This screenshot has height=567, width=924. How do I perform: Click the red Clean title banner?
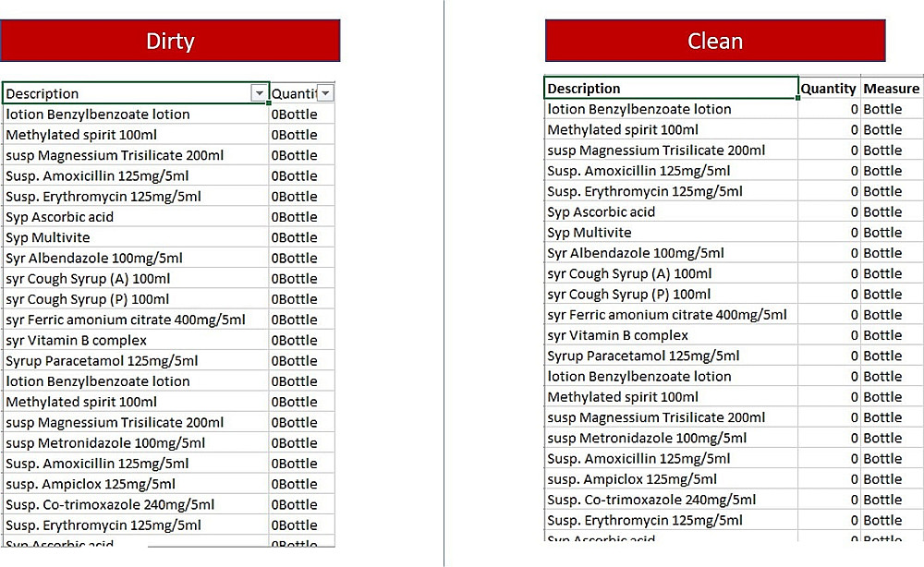click(x=715, y=42)
